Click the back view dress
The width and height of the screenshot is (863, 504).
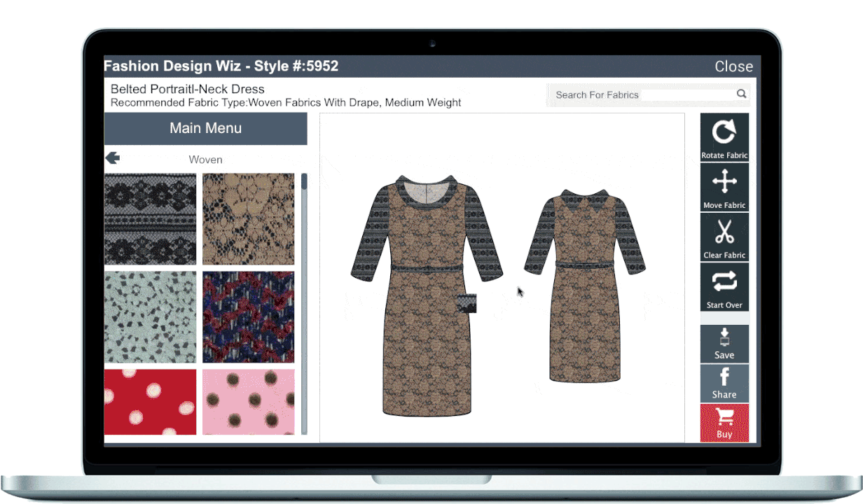click(585, 287)
